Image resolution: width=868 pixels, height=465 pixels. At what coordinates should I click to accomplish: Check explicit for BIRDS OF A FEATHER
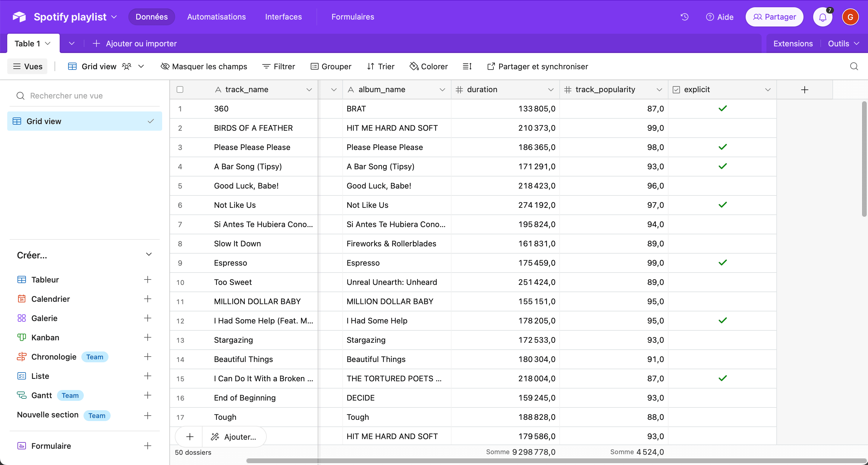pos(722,128)
